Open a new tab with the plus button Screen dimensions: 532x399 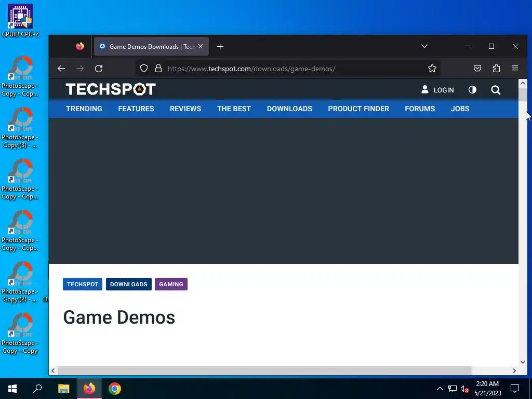pyautogui.click(x=220, y=46)
